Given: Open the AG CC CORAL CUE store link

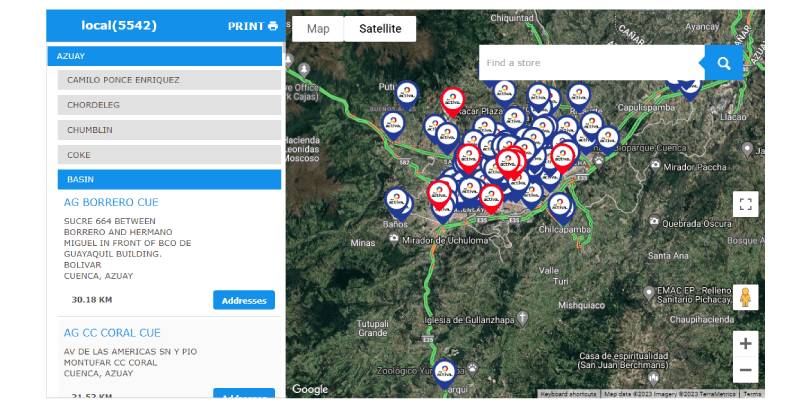Looking at the screenshot, I should 112,333.
